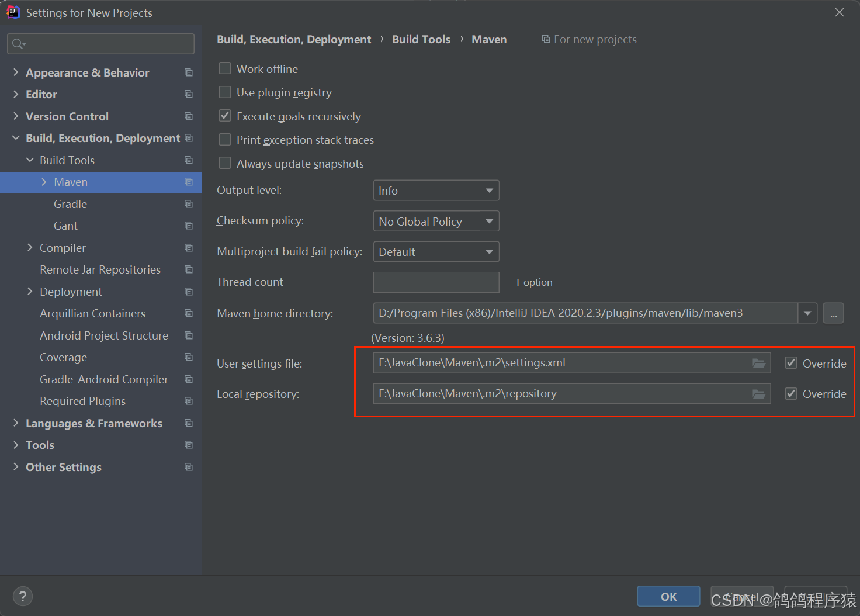Click the project-level icon beside Coverage
Image resolution: width=860 pixels, height=616 pixels.
click(188, 357)
